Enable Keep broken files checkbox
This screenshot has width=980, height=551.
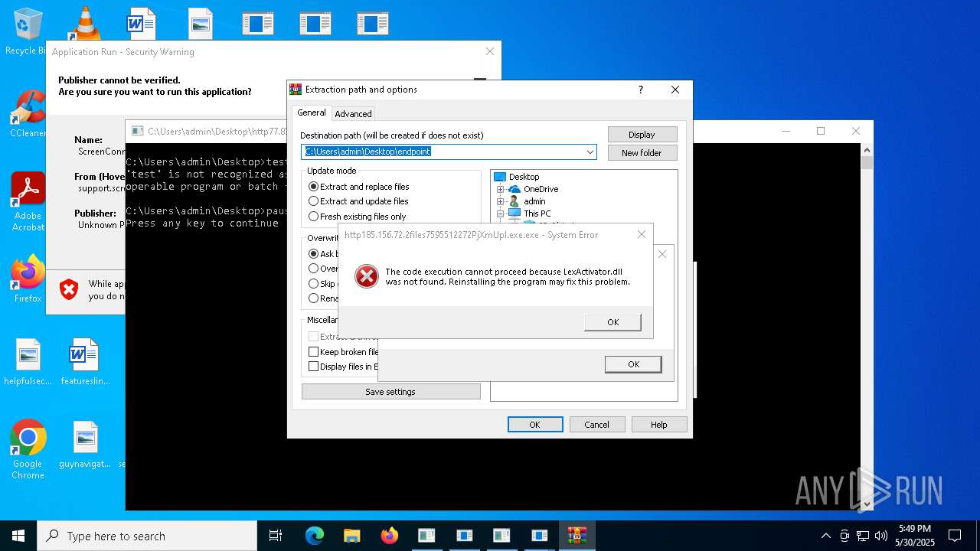click(313, 352)
